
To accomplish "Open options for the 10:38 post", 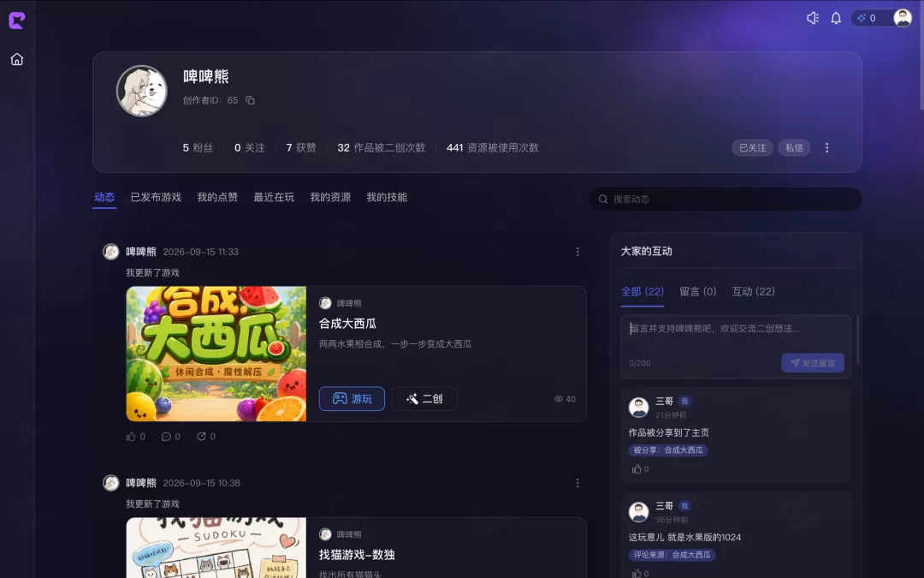I will [577, 483].
